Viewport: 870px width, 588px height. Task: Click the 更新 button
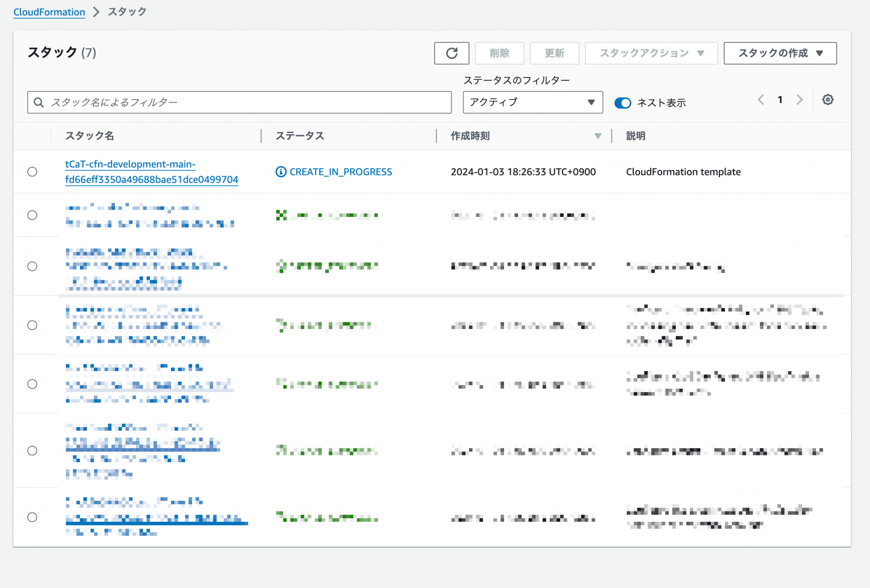[555, 53]
